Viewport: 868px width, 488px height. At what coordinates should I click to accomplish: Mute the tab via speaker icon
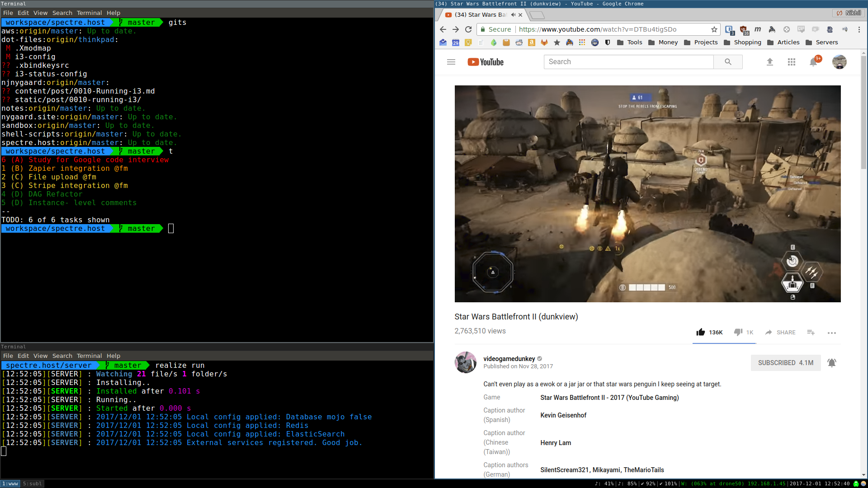point(513,15)
